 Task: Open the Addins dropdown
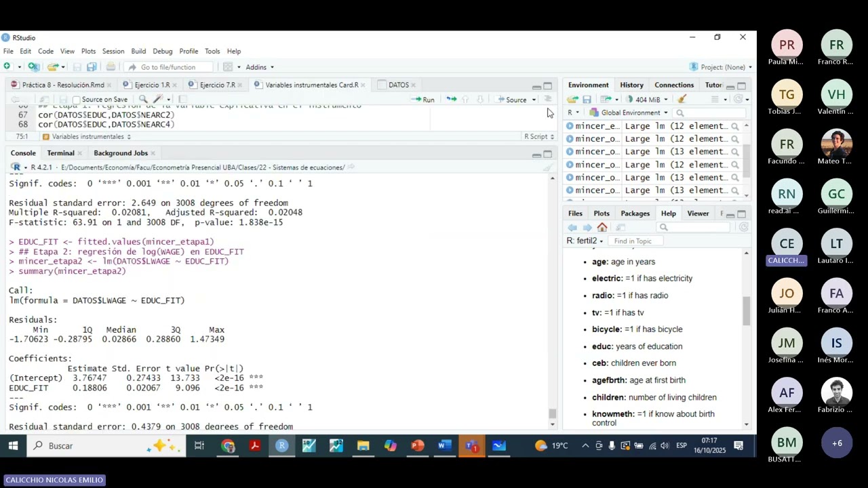(x=260, y=67)
